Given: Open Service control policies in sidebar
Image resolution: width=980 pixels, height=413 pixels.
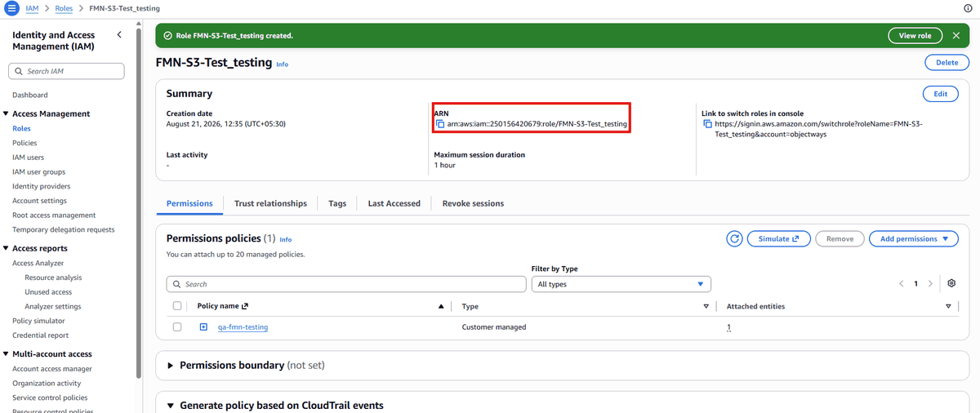Looking at the screenshot, I should (50, 397).
